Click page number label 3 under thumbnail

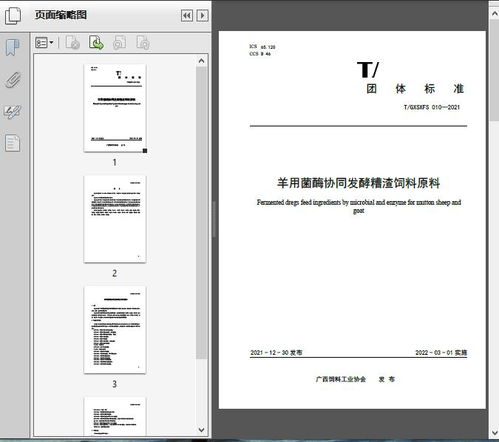[x=115, y=384]
